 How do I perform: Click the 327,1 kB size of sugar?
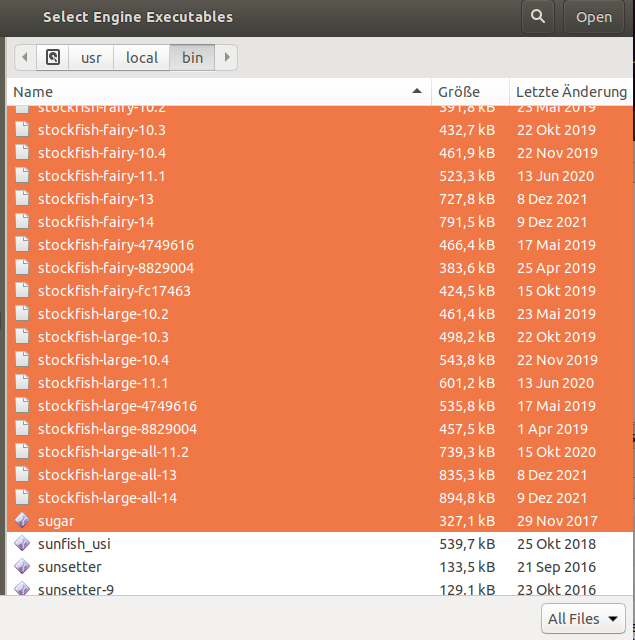(467, 521)
